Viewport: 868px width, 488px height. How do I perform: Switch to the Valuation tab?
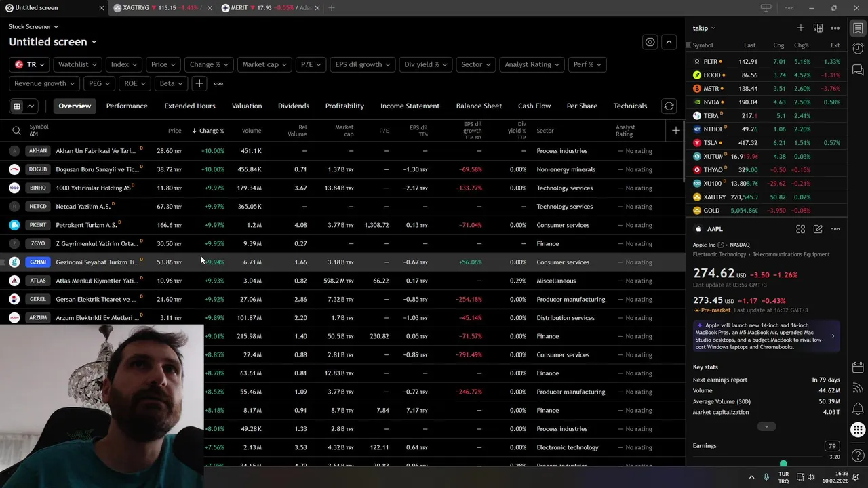pyautogui.click(x=247, y=106)
